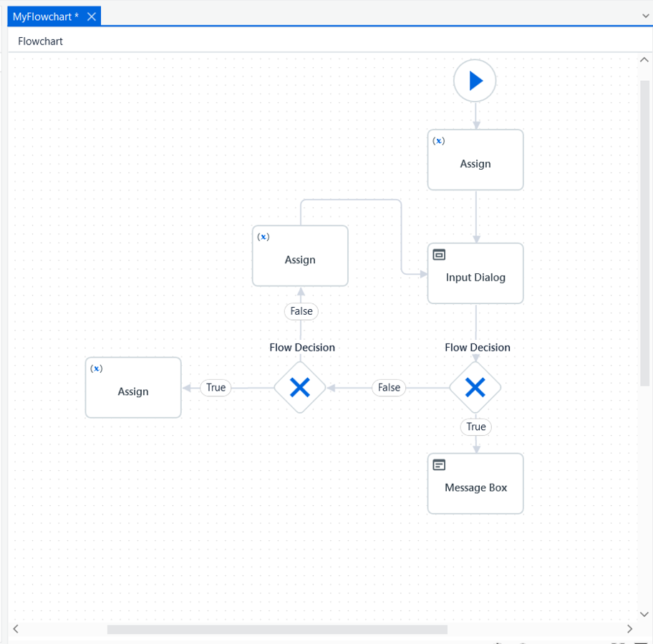Click variable icon on middle Assign activity

[263, 237]
